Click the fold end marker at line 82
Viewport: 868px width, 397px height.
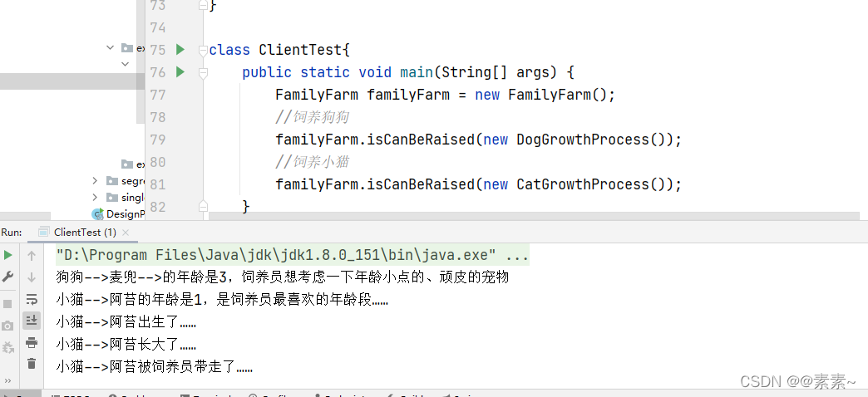pyautogui.click(x=203, y=206)
